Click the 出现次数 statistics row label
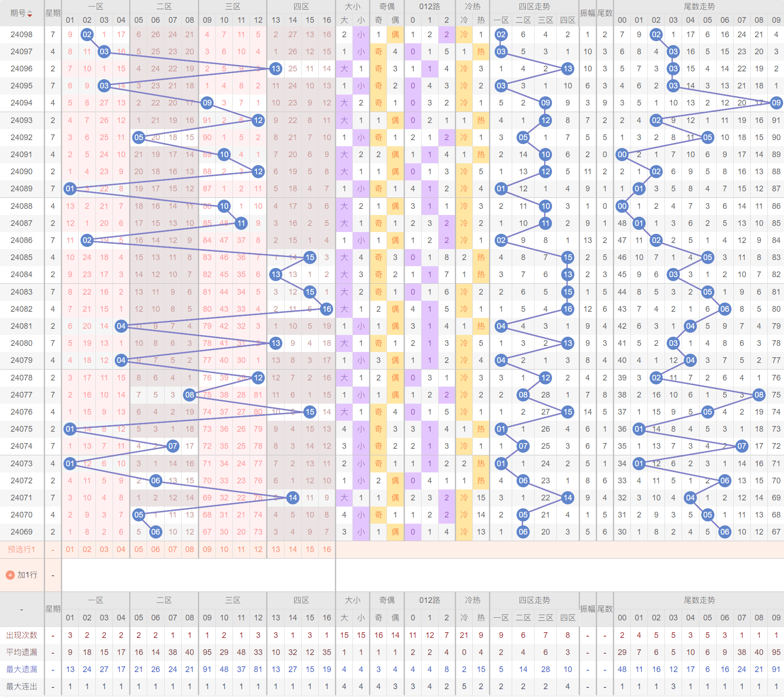The width and height of the screenshot is (784, 697). pos(21,635)
